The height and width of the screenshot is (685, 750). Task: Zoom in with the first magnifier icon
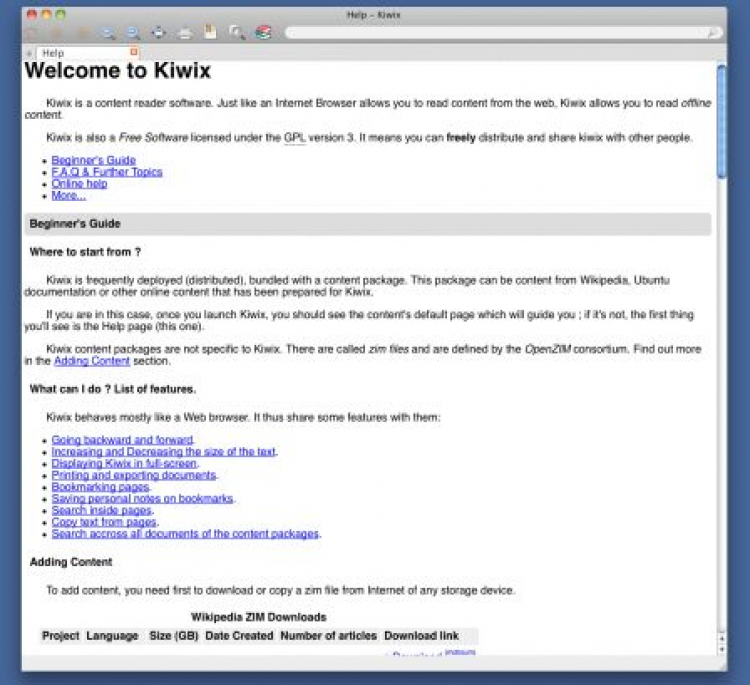tap(108, 33)
